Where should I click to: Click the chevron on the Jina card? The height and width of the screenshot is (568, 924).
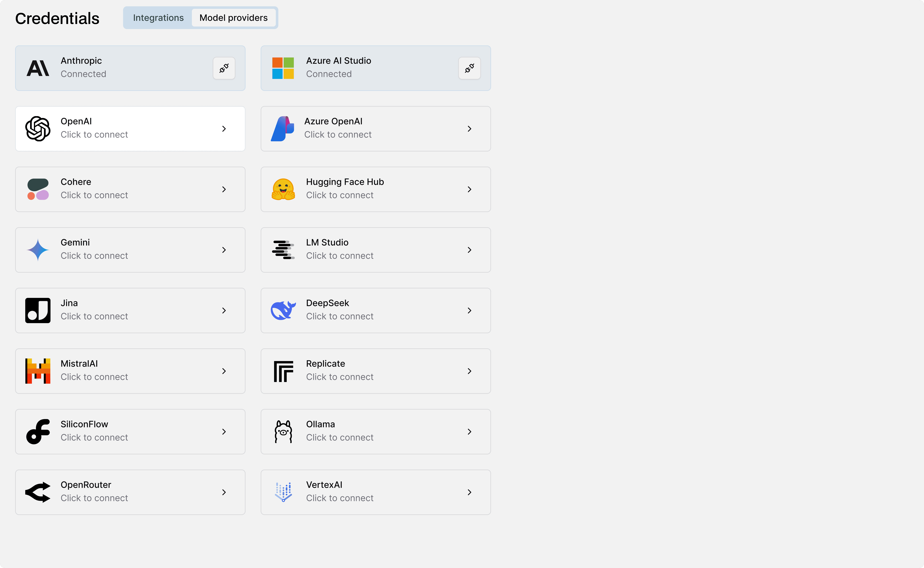(x=224, y=311)
